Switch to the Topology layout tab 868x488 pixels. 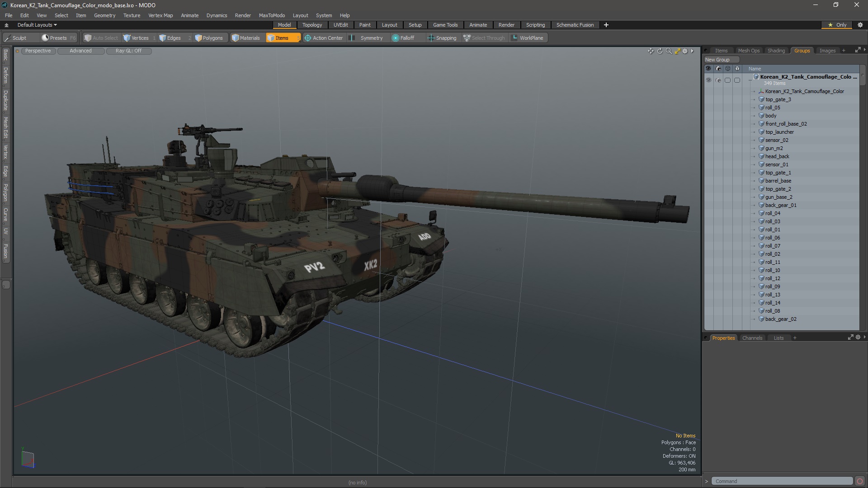pyautogui.click(x=312, y=25)
